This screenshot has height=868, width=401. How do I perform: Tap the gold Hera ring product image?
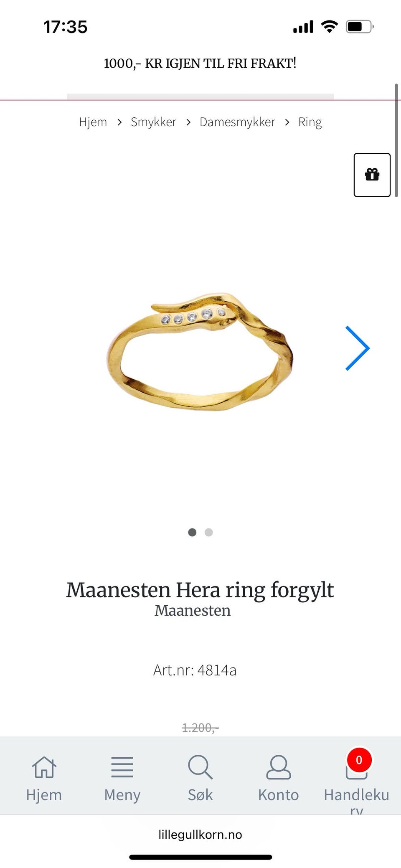click(x=200, y=352)
